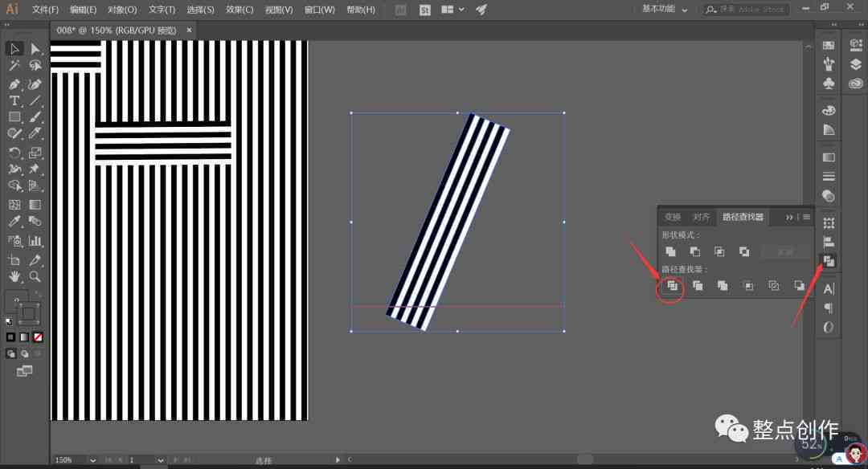Enable Draw Normal mode

coord(10,354)
